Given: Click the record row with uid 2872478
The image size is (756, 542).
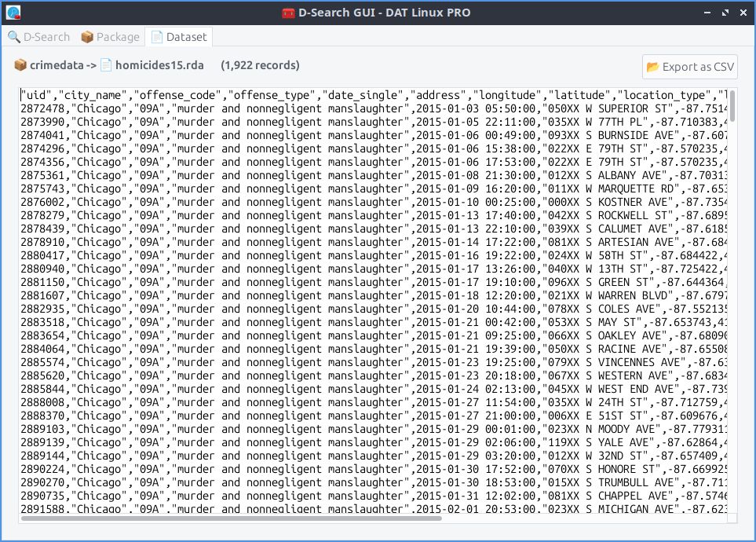Looking at the screenshot, I should [x=236, y=108].
